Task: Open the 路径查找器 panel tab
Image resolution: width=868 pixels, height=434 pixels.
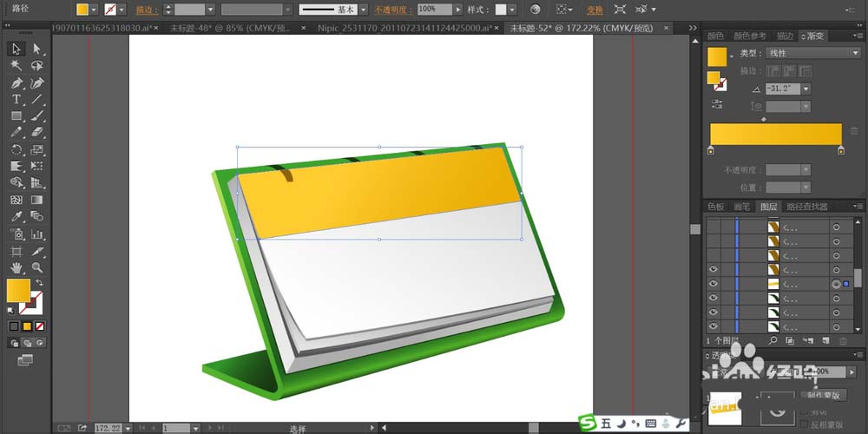Action: [x=807, y=207]
